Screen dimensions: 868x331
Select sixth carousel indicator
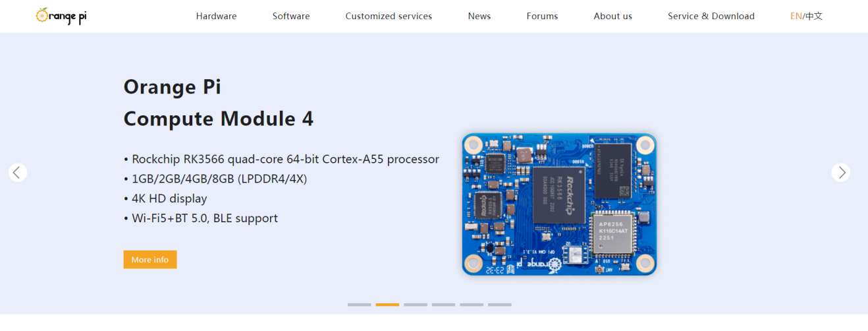pos(500,305)
